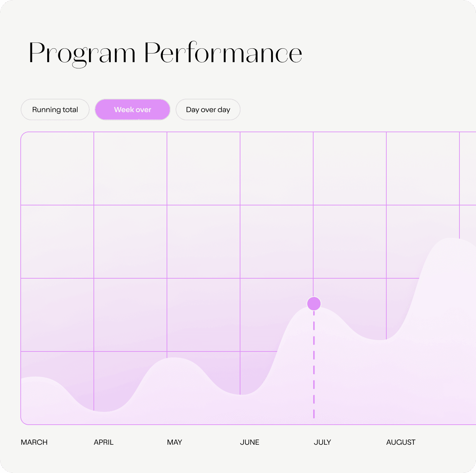Select the Running total tab
This screenshot has height=473, width=476.
coord(55,110)
